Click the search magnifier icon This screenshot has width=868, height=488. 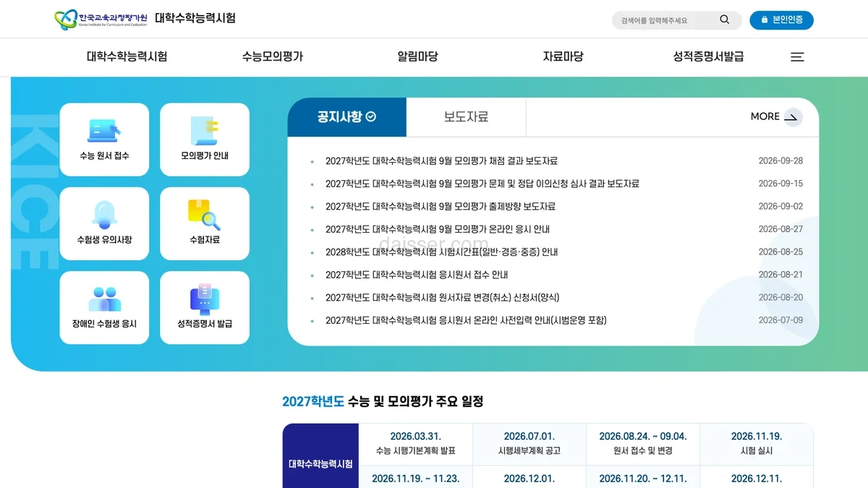tap(725, 20)
